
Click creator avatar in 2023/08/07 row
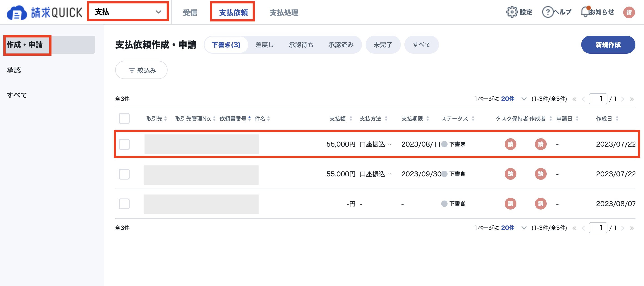click(x=541, y=204)
